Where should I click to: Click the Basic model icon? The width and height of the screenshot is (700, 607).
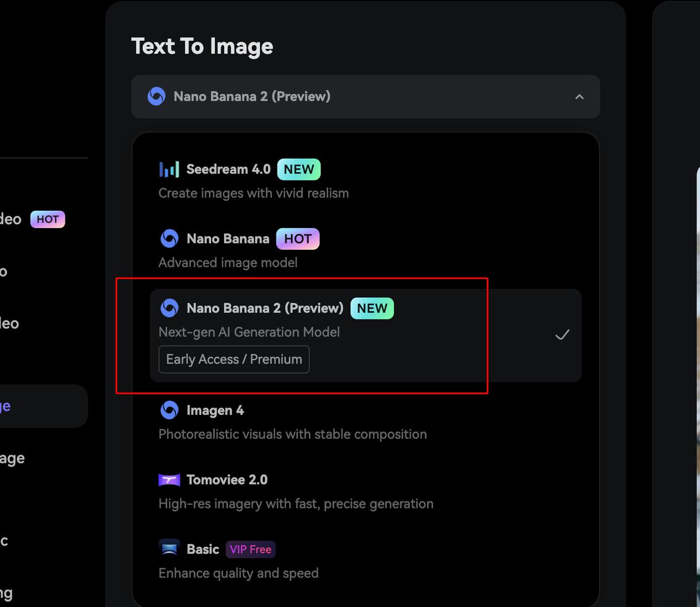169,549
